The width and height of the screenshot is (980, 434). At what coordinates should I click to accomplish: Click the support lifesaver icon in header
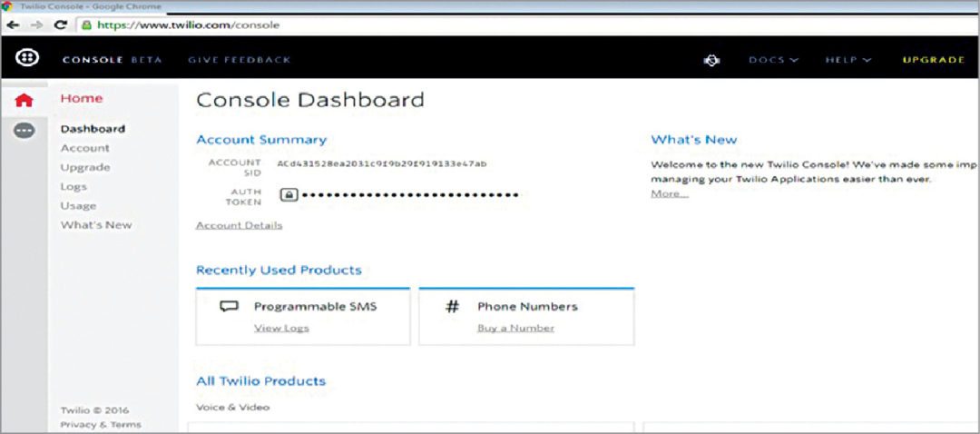[x=712, y=60]
